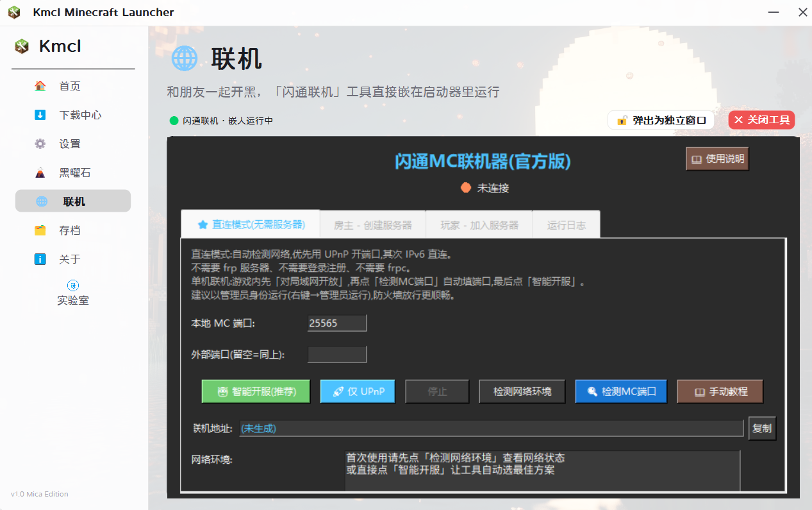812x510 pixels.
Task: Open the 手动教程 manual tutorial
Action: point(720,391)
